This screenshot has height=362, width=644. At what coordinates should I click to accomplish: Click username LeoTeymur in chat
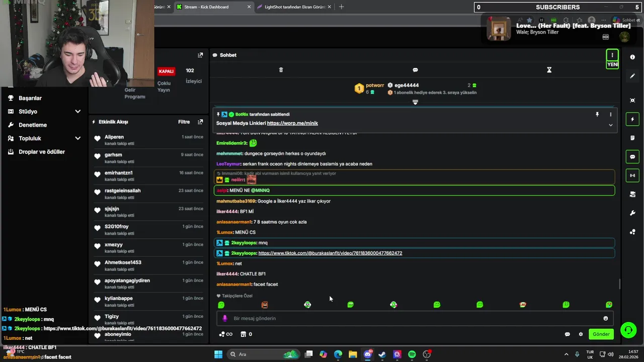[x=228, y=164]
